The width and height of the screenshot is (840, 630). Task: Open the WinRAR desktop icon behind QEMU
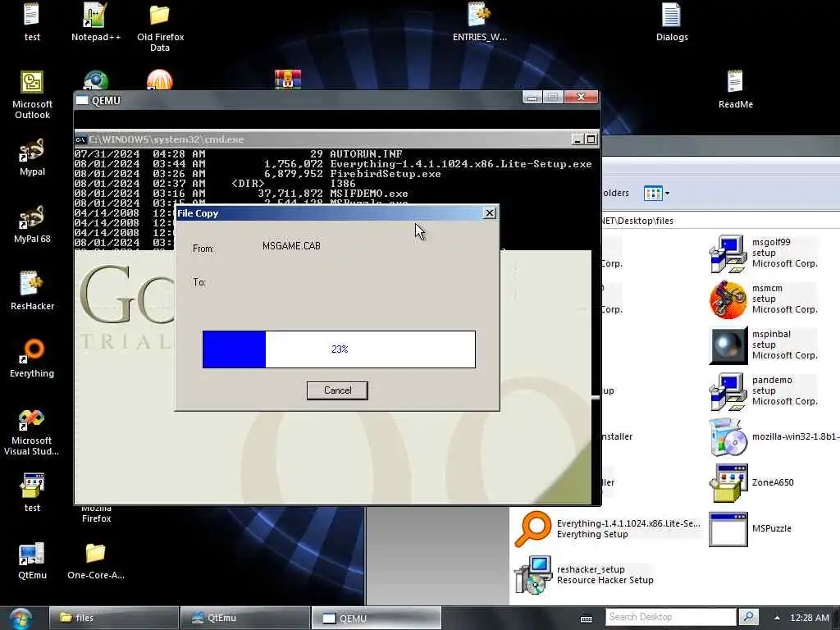click(x=288, y=80)
